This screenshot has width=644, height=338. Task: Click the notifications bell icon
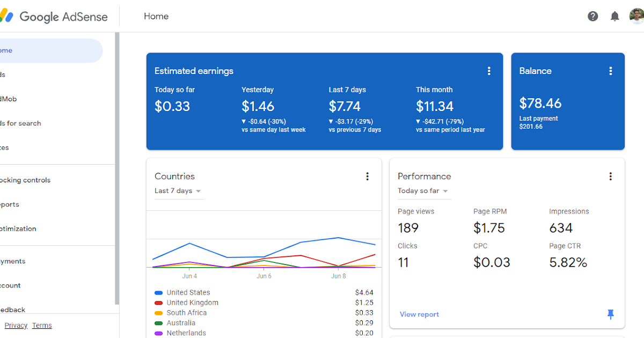615,16
